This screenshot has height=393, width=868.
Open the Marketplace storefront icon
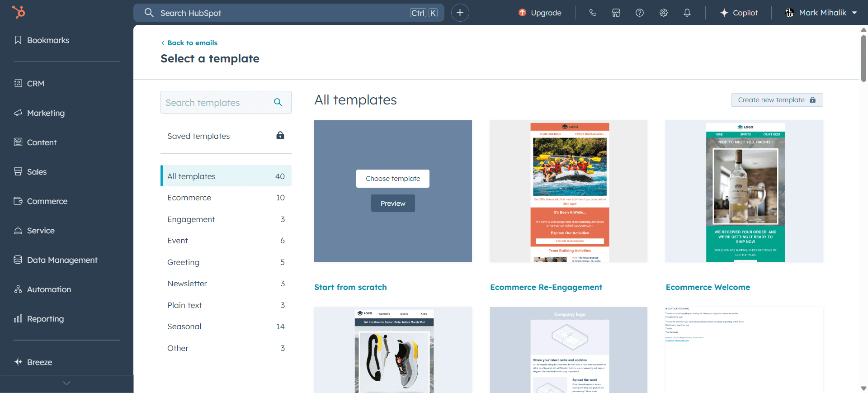[x=616, y=13]
